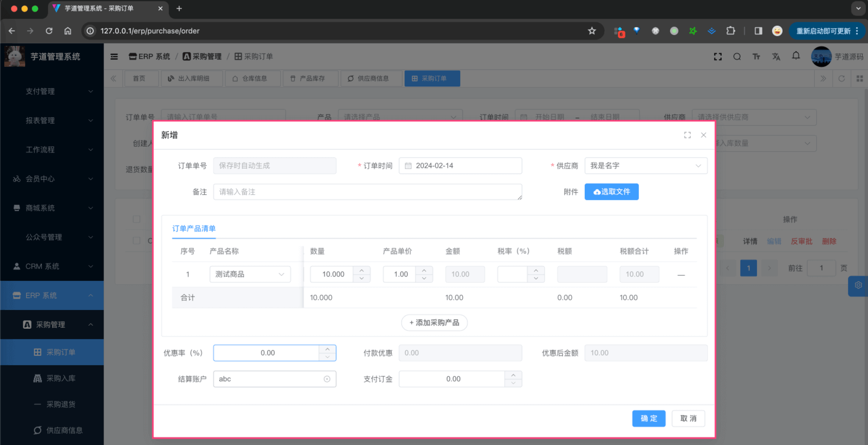
Task: Switch to the 订单产品清单 tab
Action: pos(194,229)
